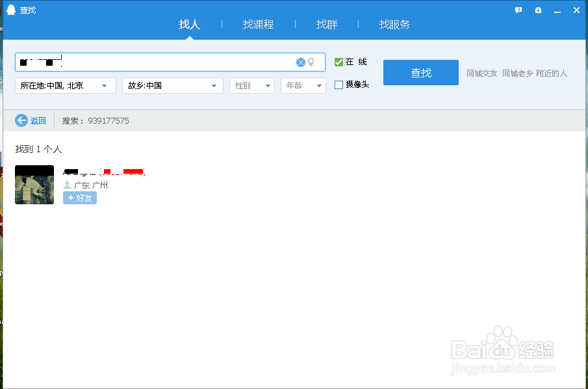
Task: Click the security icon in the title bar
Action: (x=537, y=10)
